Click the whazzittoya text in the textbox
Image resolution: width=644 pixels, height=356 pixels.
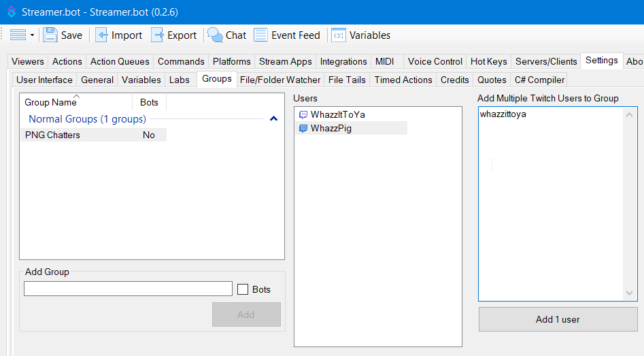tap(503, 114)
